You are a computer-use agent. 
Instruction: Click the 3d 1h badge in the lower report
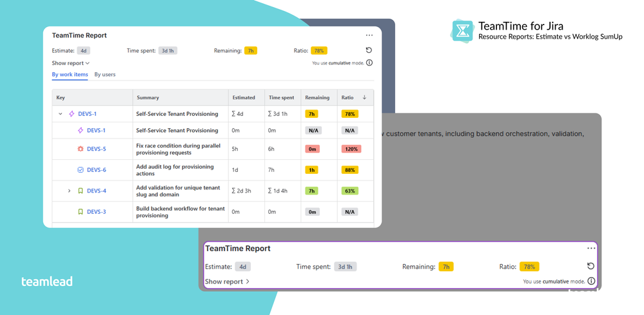tap(346, 267)
